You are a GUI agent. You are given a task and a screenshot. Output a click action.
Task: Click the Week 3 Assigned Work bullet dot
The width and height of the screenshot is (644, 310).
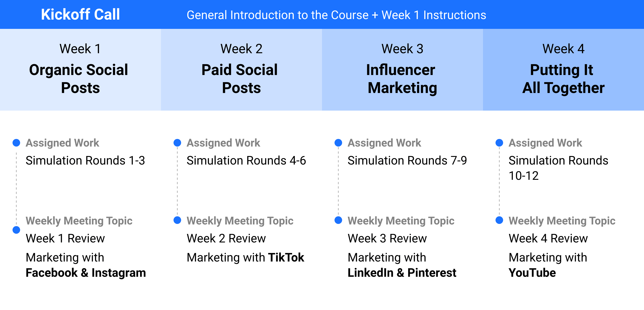click(338, 143)
